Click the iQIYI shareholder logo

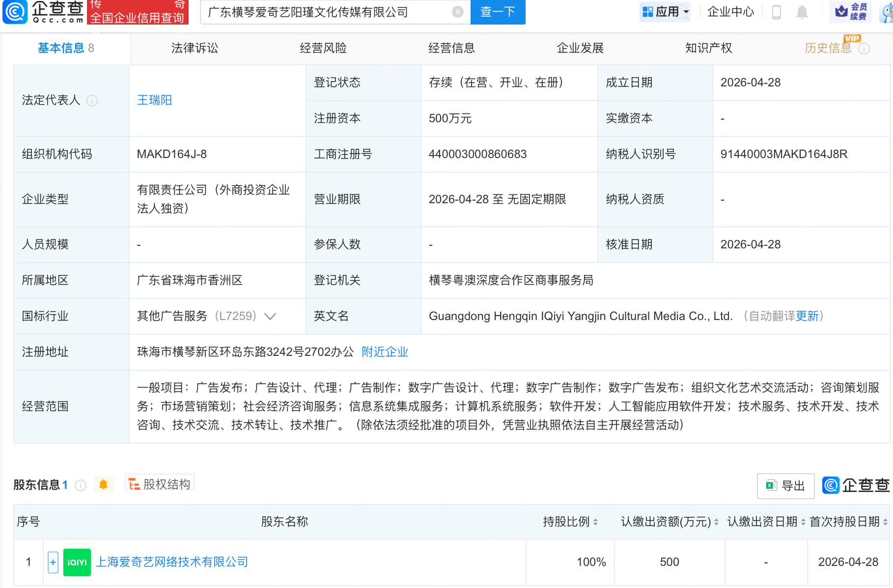coord(77,562)
